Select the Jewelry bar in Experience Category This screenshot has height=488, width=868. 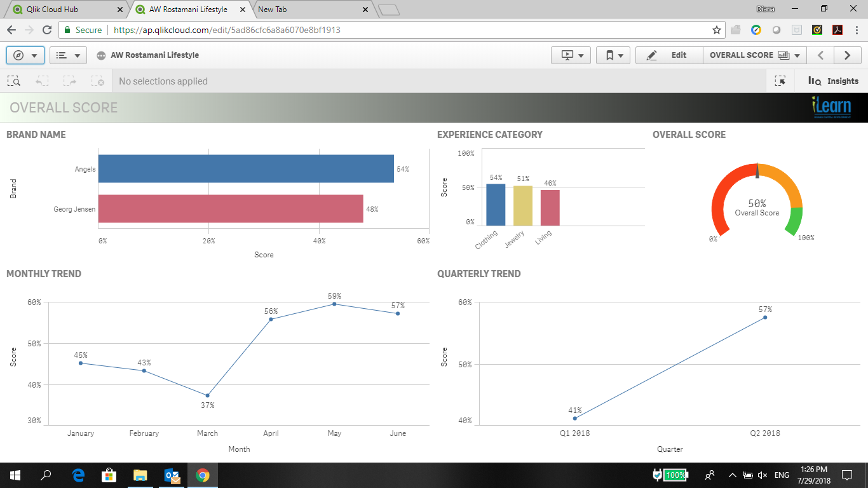[x=523, y=206]
